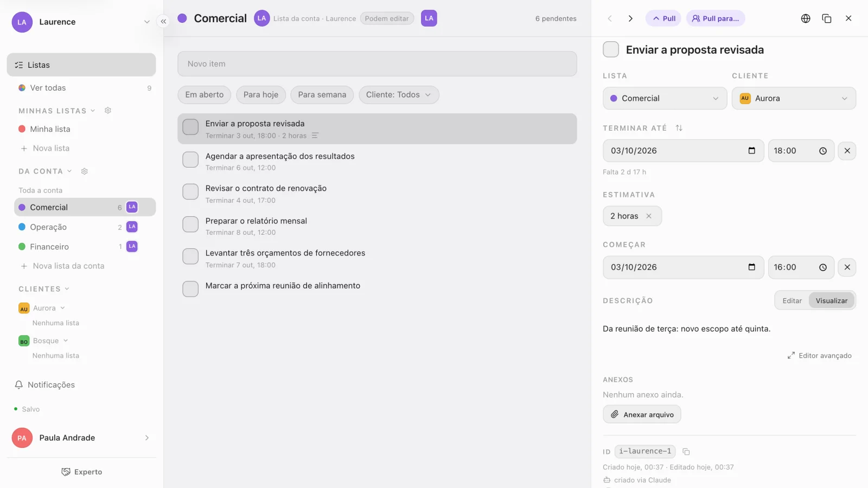This screenshot has height=488, width=868.
Task: Filter items by Para hoje
Action: click(x=261, y=95)
